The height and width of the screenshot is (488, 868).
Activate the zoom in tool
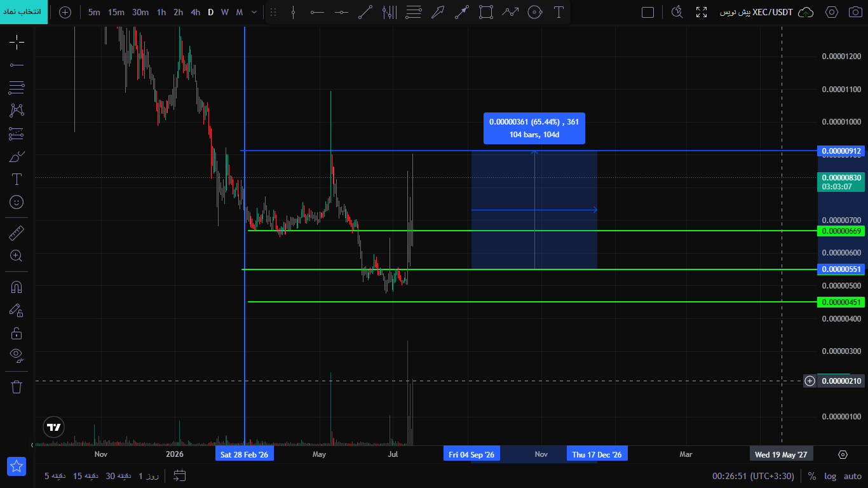[17, 256]
